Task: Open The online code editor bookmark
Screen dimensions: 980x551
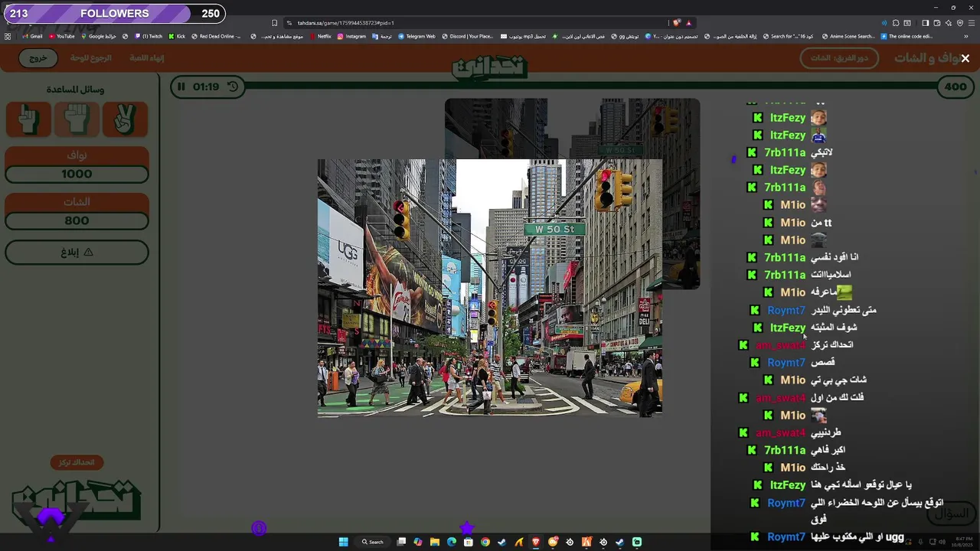Action: coord(906,36)
